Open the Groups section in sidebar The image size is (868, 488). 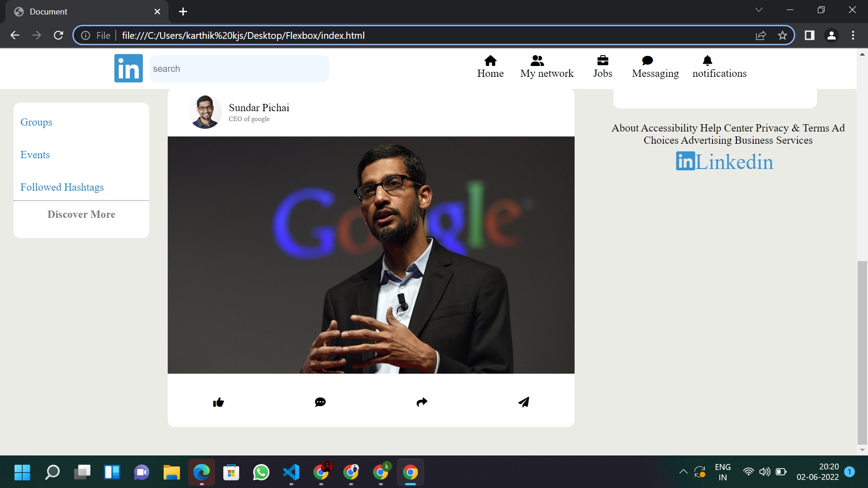tap(36, 122)
